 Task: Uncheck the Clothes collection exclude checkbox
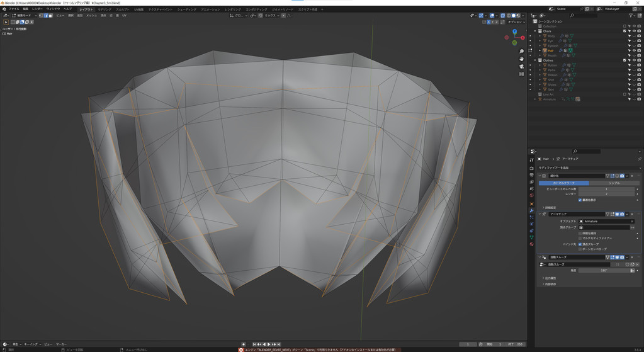point(624,60)
